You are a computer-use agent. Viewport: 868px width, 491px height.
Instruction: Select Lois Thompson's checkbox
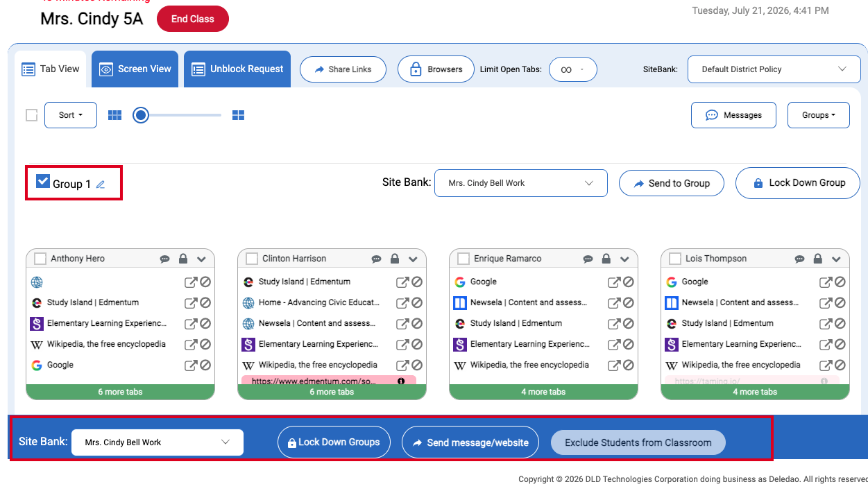675,259
